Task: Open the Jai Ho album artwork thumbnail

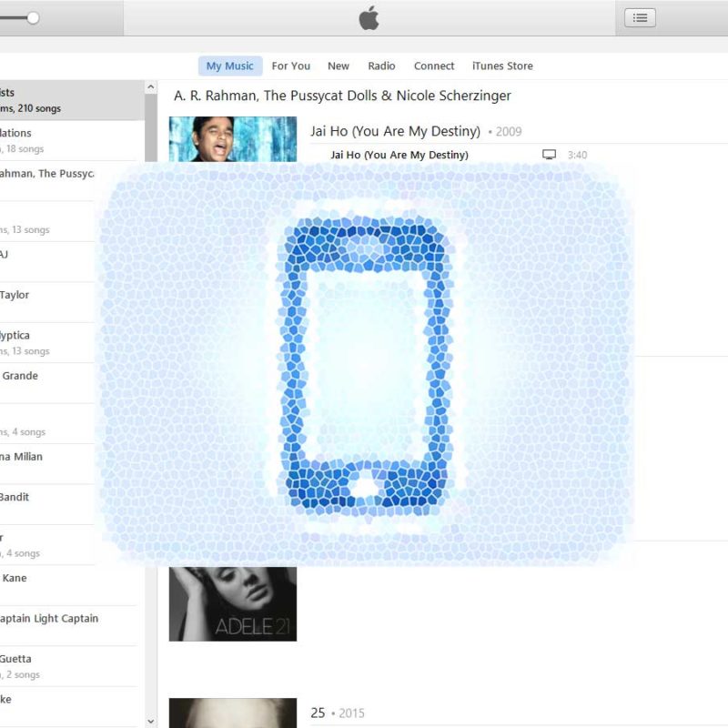Action: pos(233,139)
